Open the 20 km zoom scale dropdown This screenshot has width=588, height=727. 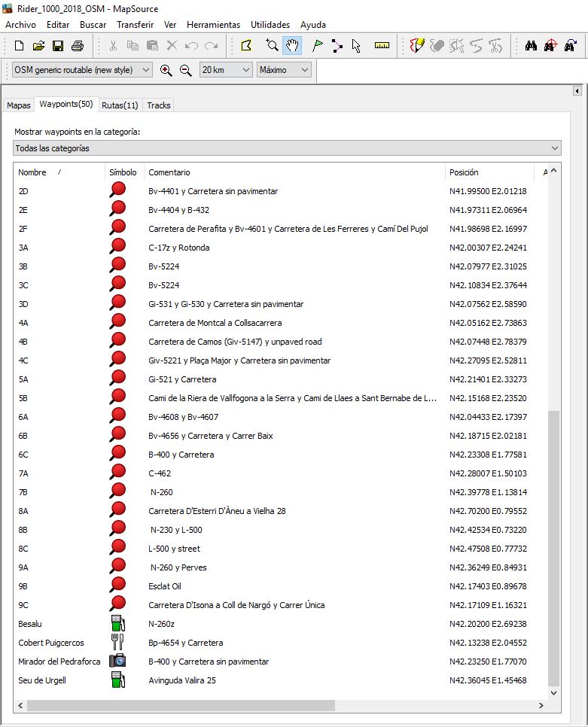point(227,70)
